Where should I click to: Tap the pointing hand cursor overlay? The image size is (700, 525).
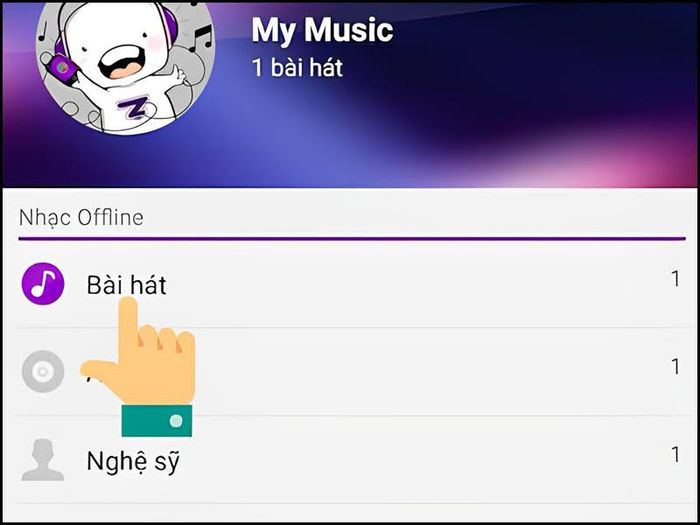(138, 367)
